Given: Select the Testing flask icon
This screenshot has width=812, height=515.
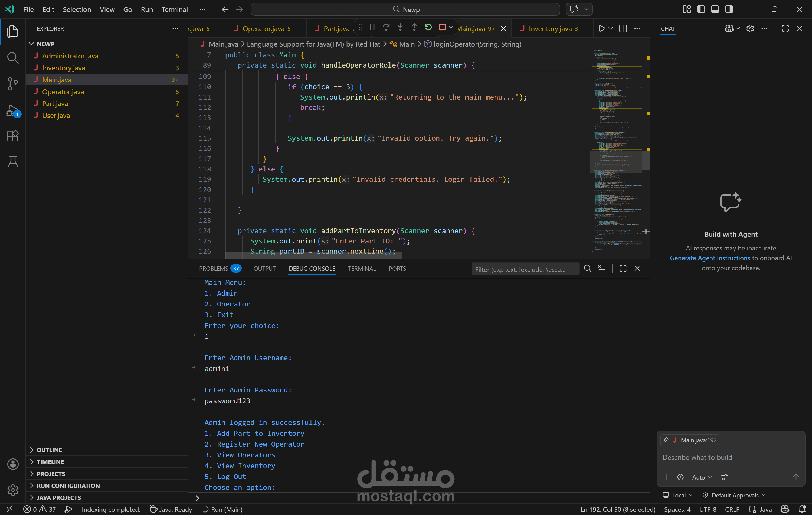Looking at the screenshot, I should pyautogui.click(x=13, y=162).
